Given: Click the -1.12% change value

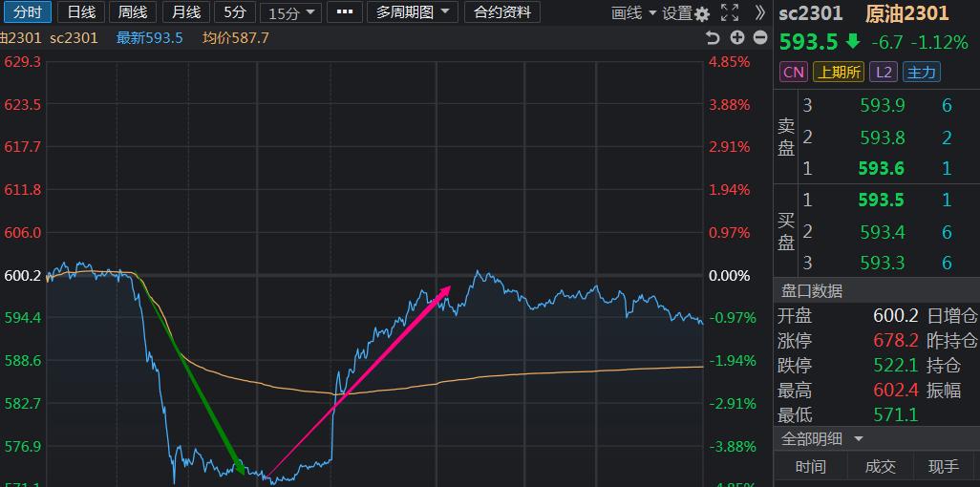Looking at the screenshot, I should (939, 43).
